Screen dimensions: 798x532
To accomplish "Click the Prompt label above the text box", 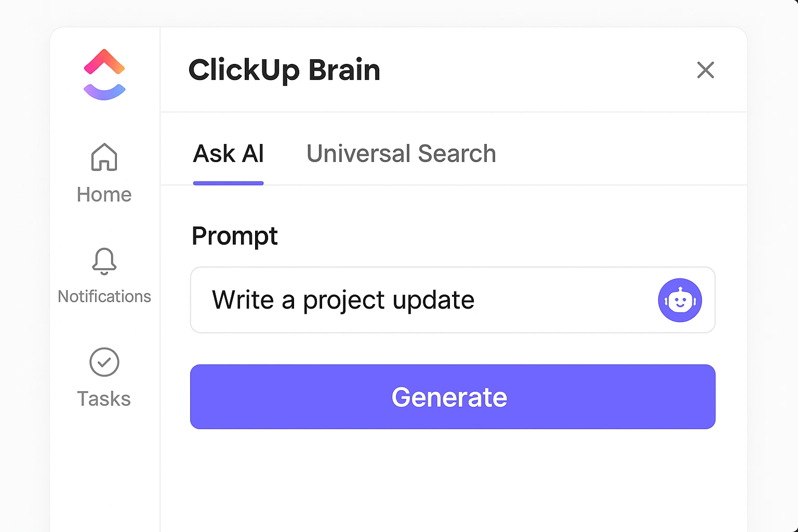I will 234,236.
